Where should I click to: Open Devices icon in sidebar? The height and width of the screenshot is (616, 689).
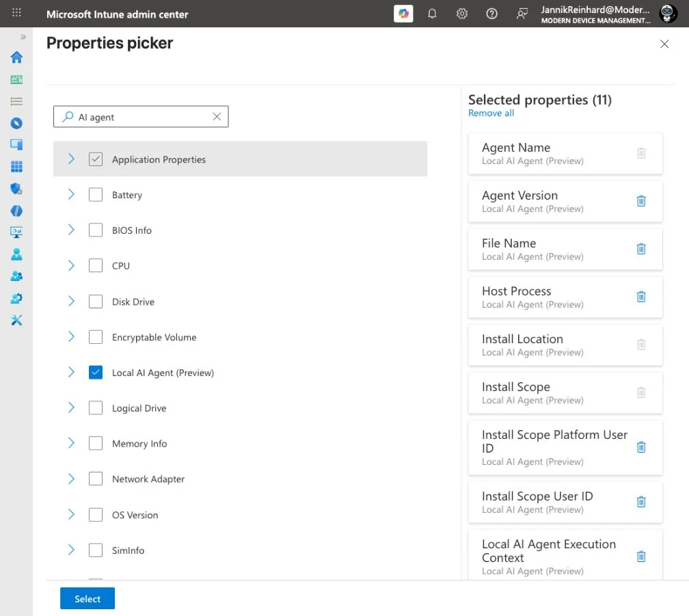pos(16,144)
